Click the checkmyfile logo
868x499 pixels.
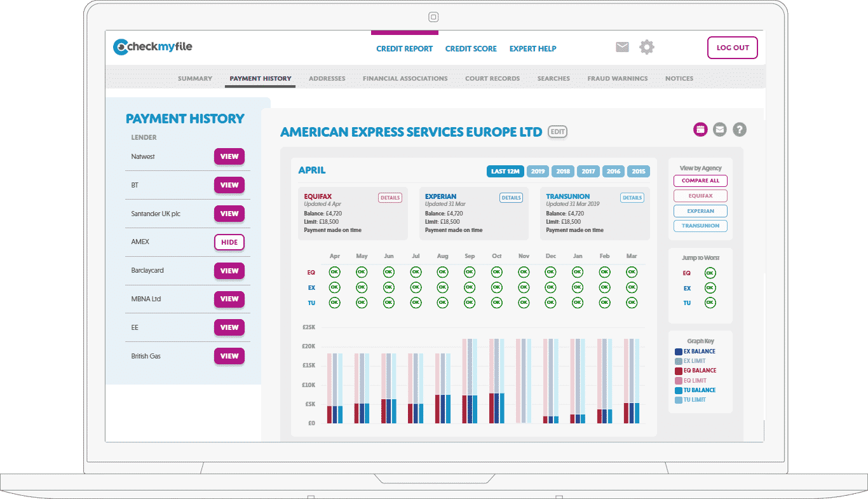pos(153,47)
